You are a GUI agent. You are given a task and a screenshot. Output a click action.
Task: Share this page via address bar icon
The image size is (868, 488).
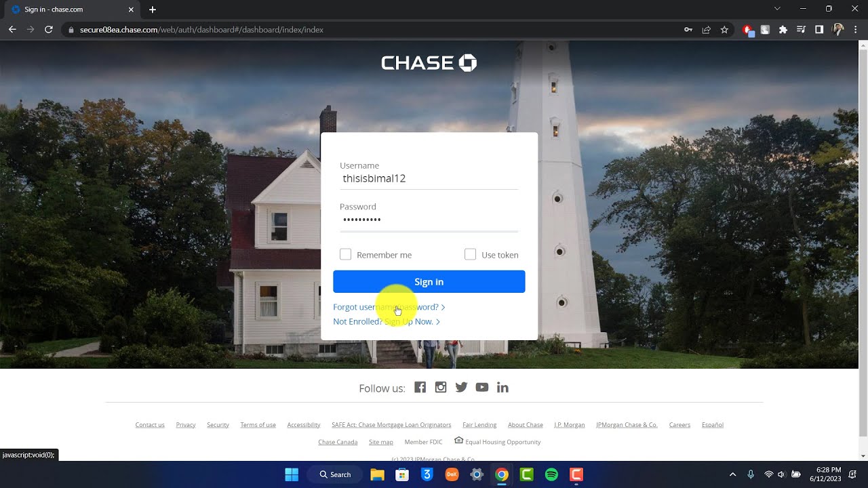click(x=707, y=30)
